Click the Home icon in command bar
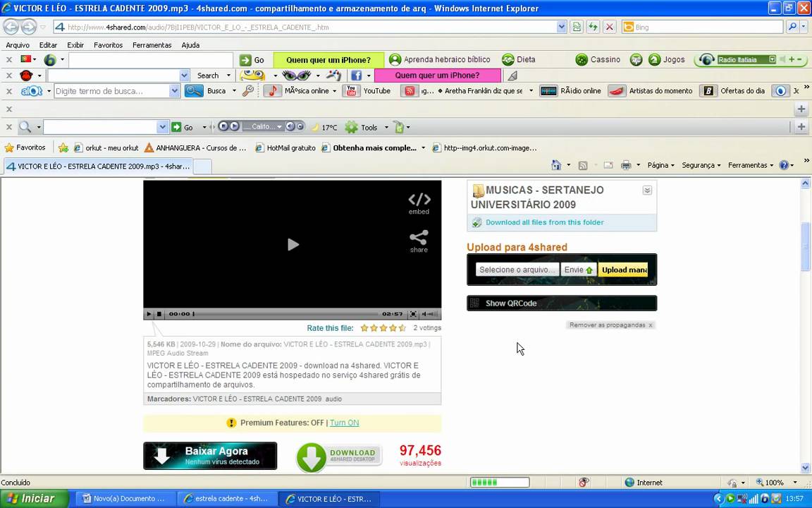The height and width of the screenshot is (508, 812). [x=556, y=165]
